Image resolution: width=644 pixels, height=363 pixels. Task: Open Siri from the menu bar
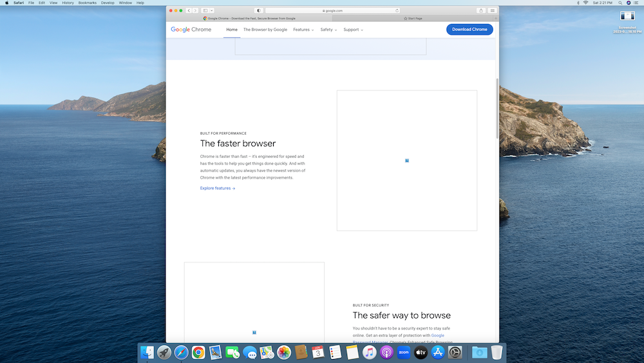point(629,3)
